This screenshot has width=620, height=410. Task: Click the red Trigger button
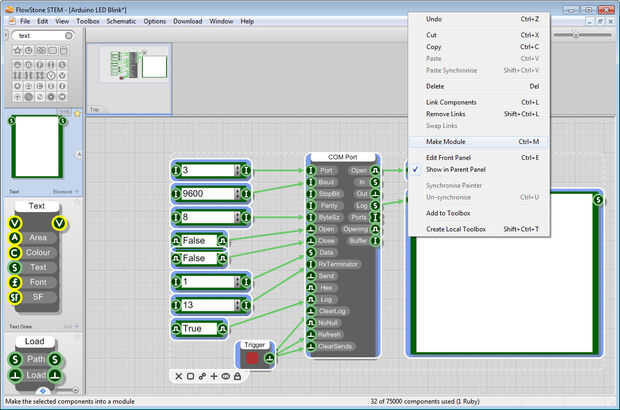click(252, 358)
